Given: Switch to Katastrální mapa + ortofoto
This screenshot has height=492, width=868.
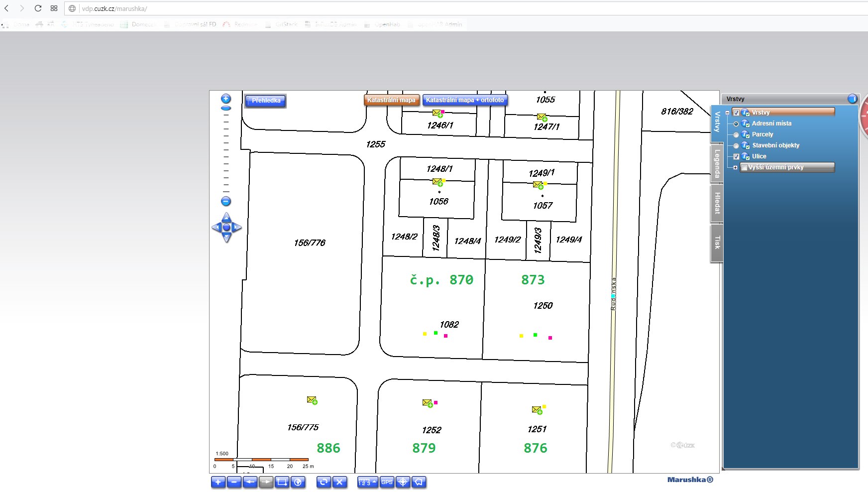Looking at the screenshot, I should click(x=465, y=100).
